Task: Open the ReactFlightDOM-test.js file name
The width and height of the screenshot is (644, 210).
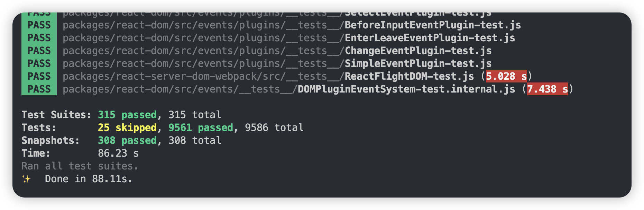Action: 409,77
